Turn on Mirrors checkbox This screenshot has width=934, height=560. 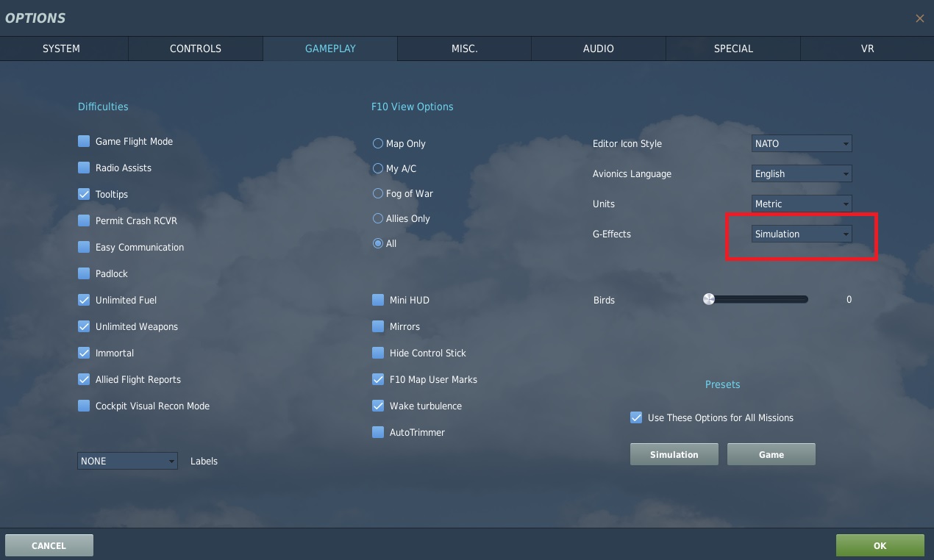pyautogui.click(x=378, y=326)
